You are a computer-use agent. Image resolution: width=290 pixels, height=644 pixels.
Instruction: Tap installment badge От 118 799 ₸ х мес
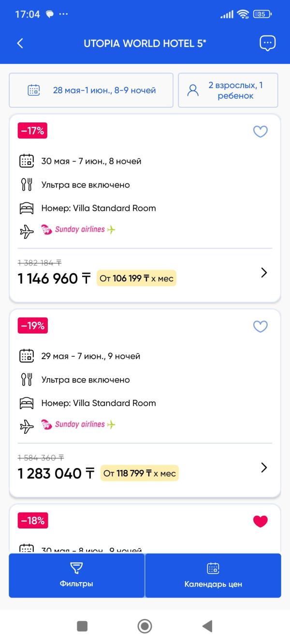pos(139,473)
